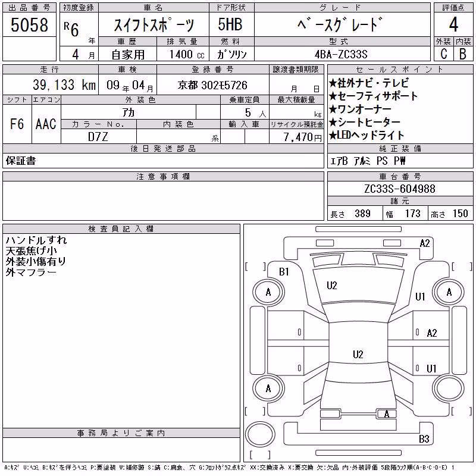Click the 保証書 item in later-shipped parts

[x=21, y=161]
